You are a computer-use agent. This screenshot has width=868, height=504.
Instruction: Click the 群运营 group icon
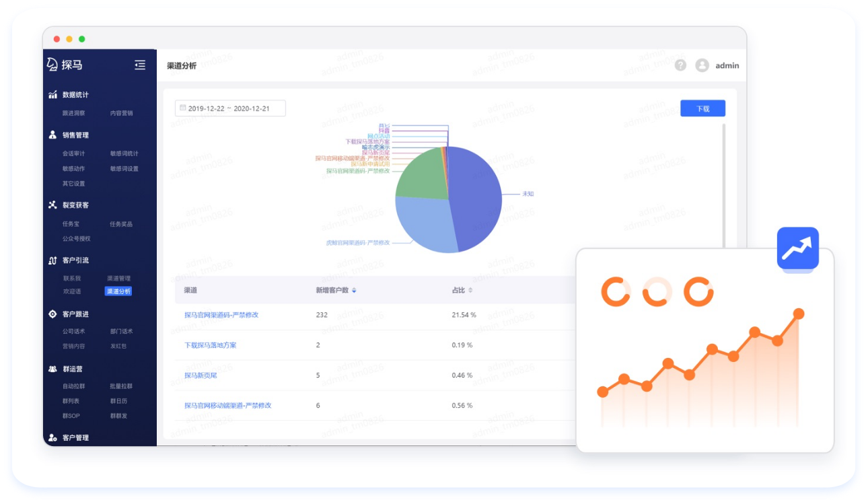(x=52, y=369)
